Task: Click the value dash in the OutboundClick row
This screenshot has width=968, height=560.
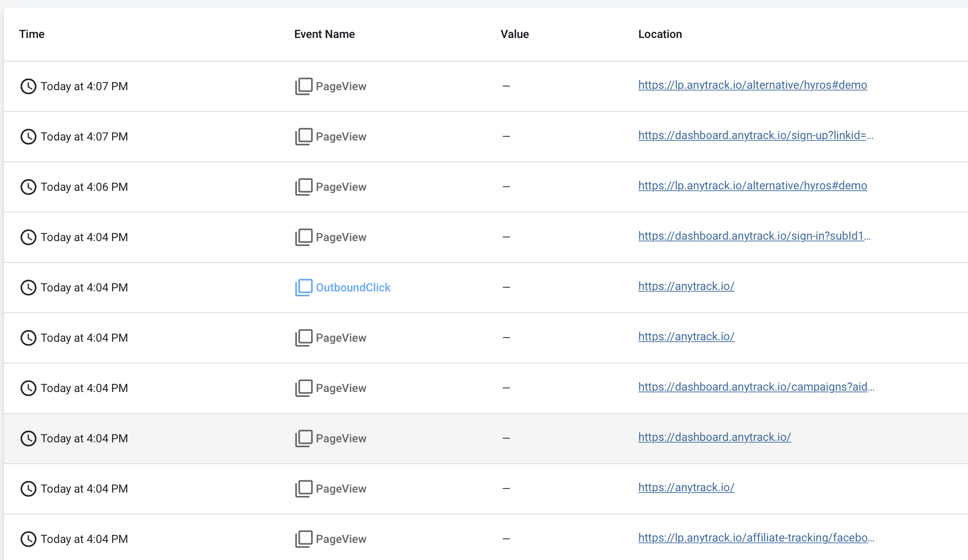Action: click(506, 287)
